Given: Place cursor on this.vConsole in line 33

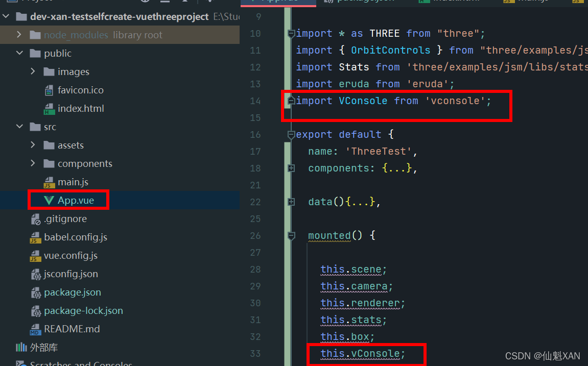Looking at the screenshot, I should pyautogui.click(x=360, y=354).
